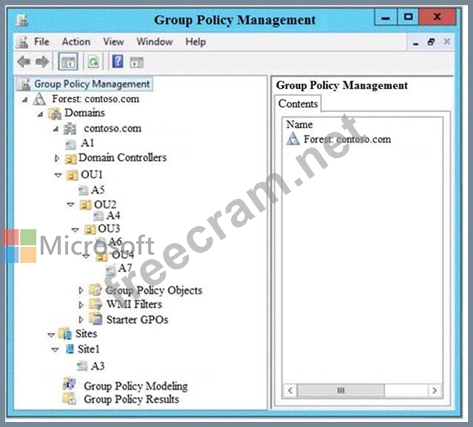Image resolution: width=473 pixels, height=427 pixels.
Task: Select Forest: contoso.com in the Contents list
Action: (347, 139)
